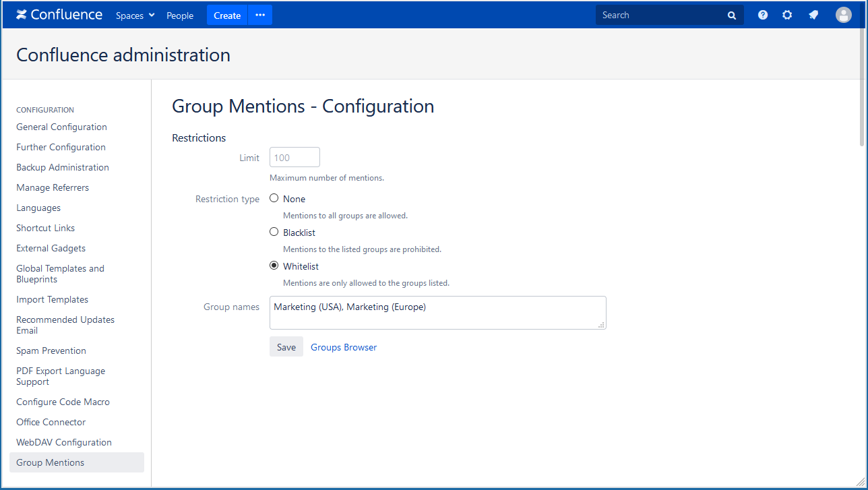Click 'Mentions to all groups are allowed.' text

coord(345,216)
